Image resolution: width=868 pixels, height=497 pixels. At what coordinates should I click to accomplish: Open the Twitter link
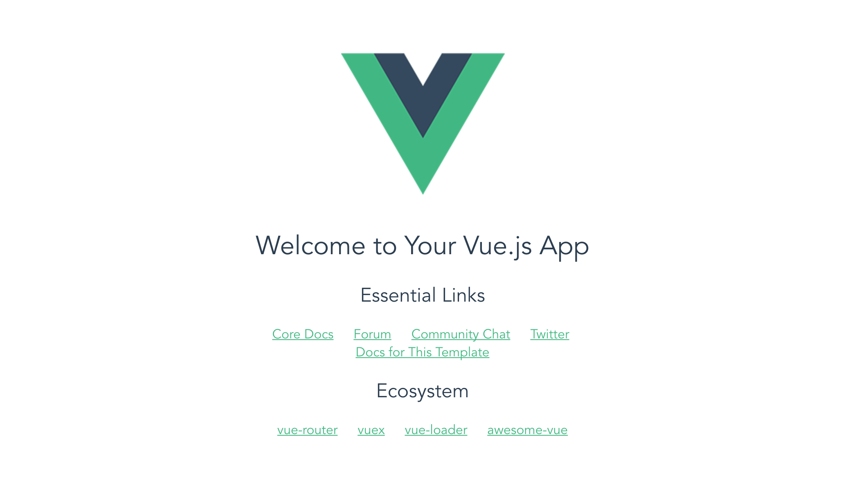point(549,334)
